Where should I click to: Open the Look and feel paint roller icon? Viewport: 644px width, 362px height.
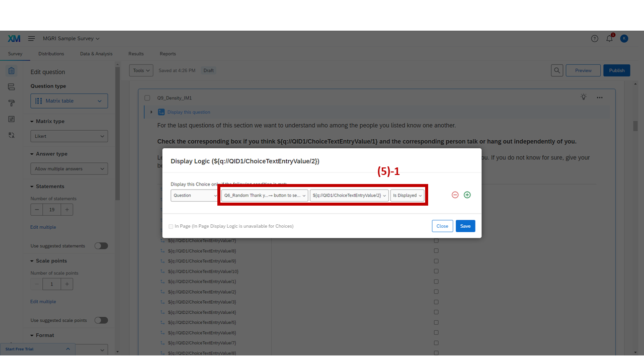(12, 103)
